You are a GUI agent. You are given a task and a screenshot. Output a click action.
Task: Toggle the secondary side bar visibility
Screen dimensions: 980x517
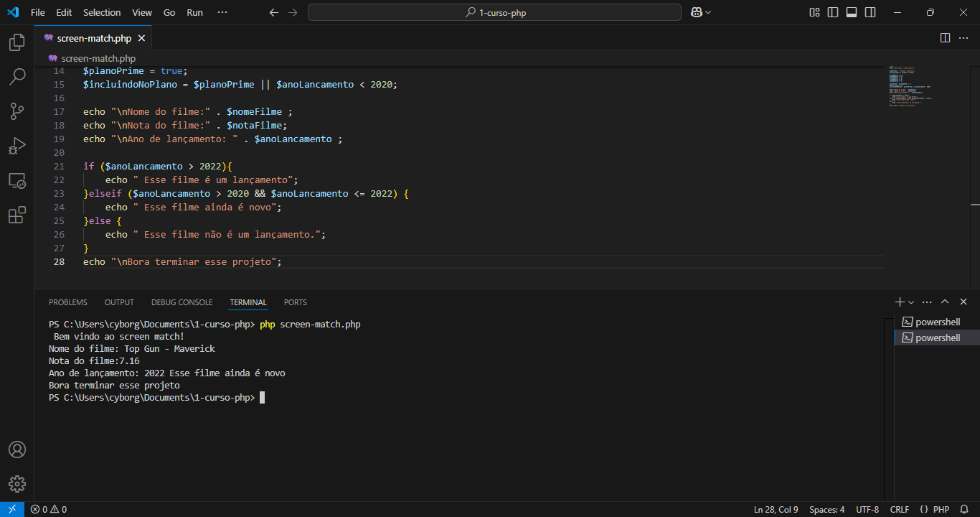point(870,12)
